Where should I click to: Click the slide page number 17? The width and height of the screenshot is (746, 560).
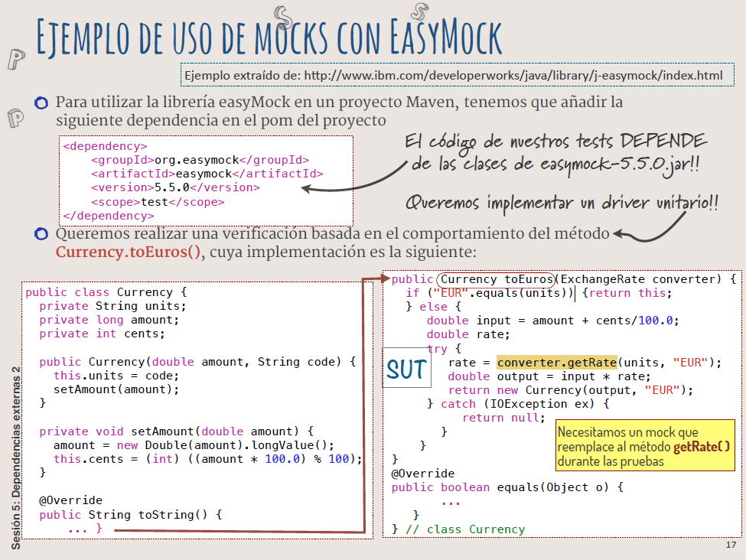coord(730,545)
